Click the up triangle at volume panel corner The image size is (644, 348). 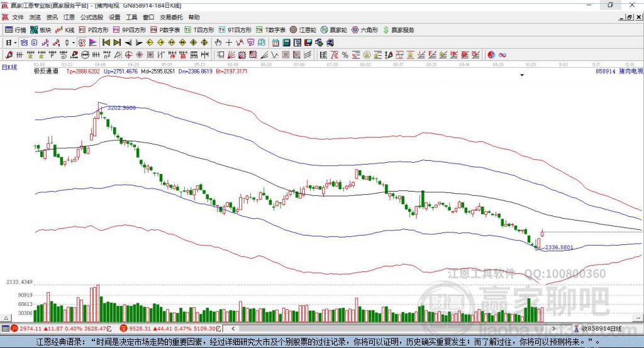[6, 318]
